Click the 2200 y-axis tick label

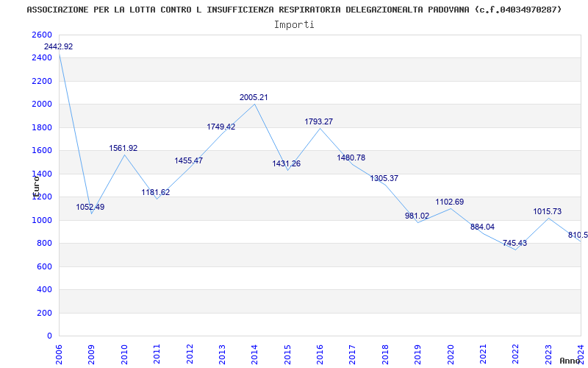43,81
